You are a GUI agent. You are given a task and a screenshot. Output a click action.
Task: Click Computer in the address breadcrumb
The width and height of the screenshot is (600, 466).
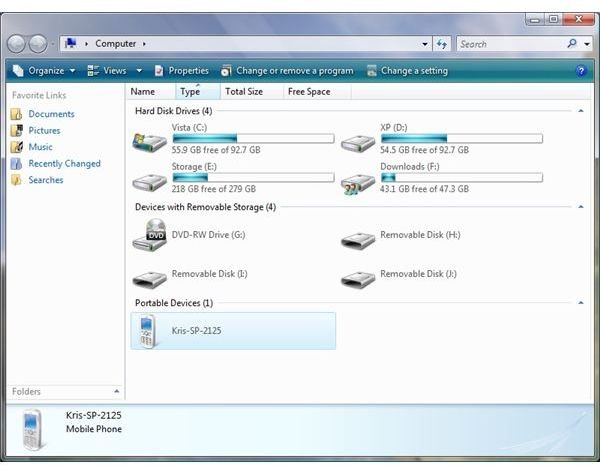click(116, 44)
